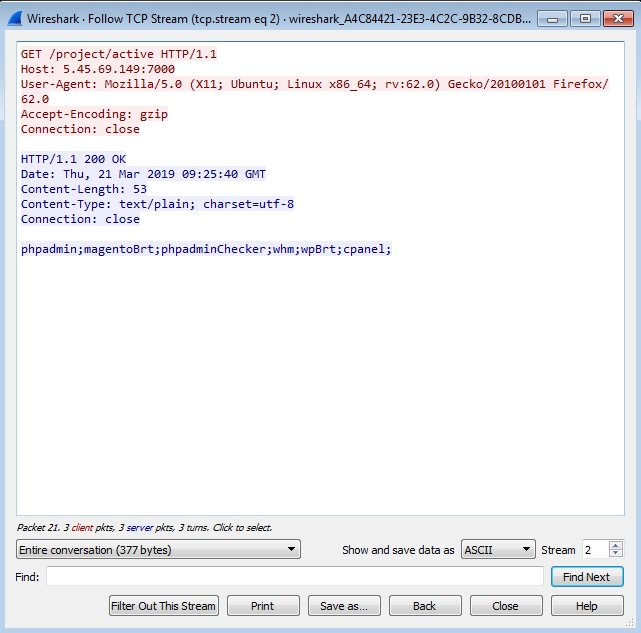Decrease the Stream number with down arrow
The image size is (641, 633).
pyautogui.click(x=616, y=554)
